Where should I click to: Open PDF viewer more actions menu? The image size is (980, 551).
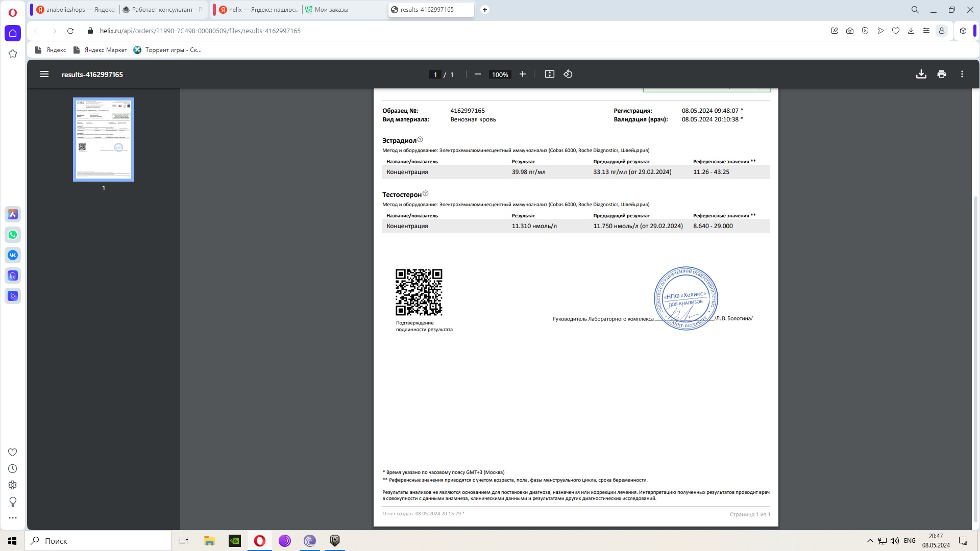[x=962, y=74]
